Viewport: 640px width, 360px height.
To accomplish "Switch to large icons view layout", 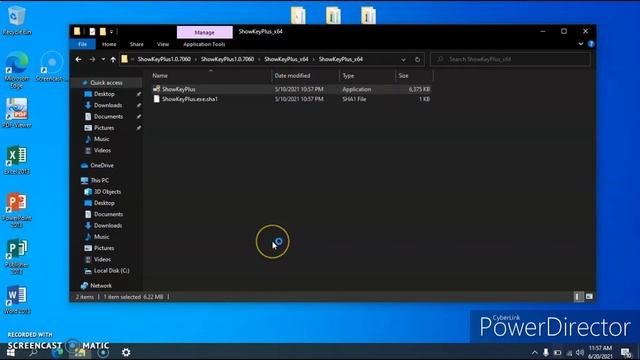I will [589, 297].
